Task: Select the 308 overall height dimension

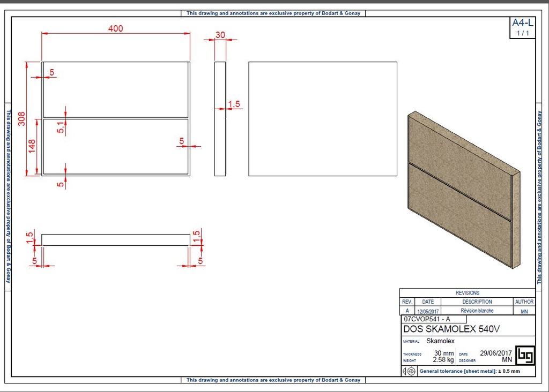Action: point(21,118)
